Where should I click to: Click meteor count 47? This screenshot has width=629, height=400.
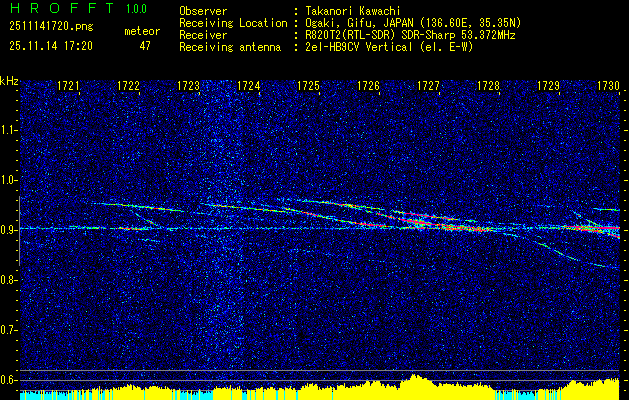(145, 46)
